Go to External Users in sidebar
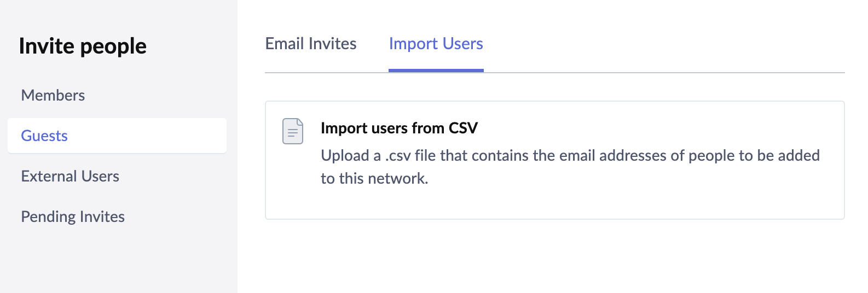This screenshot has width=868, height=293. [x=70, y=176]
